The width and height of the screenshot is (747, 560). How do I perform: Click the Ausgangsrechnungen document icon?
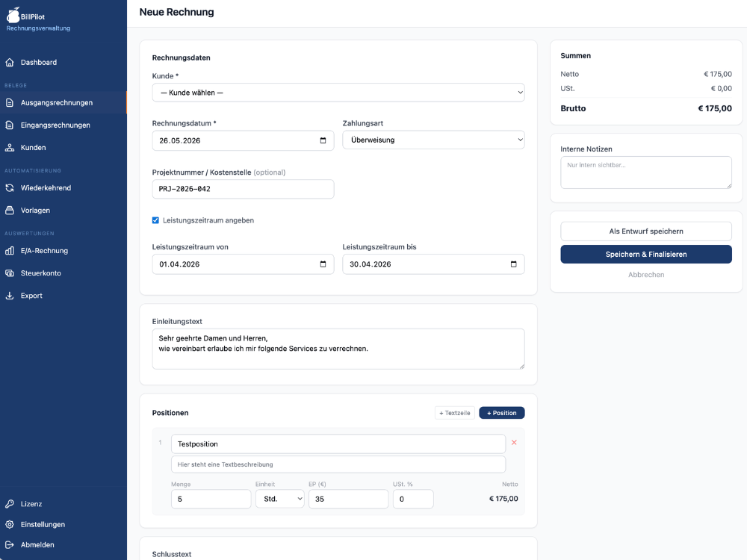(10, 103)
